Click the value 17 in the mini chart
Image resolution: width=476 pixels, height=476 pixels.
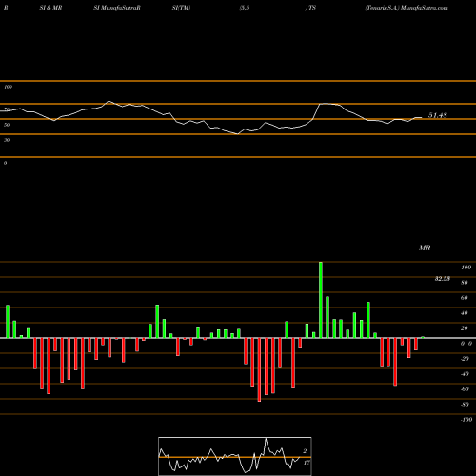click(307, 463)
